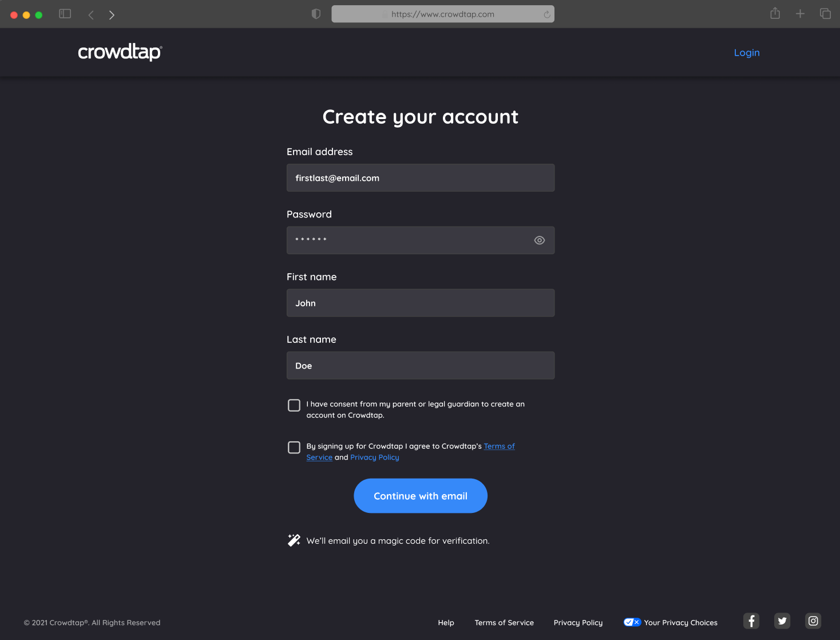
Task: Open footer Terms of Service link
Action: [504, 623]
